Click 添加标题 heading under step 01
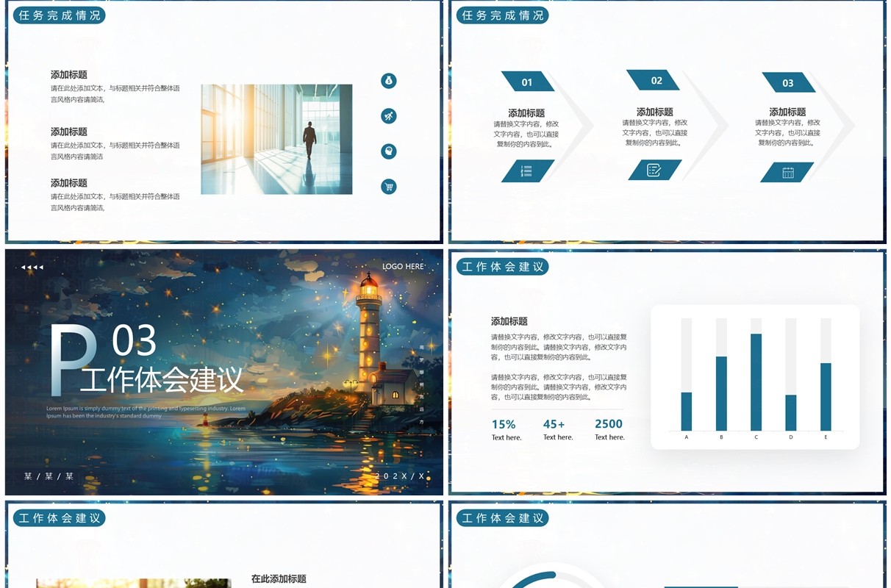 [526, 113]
